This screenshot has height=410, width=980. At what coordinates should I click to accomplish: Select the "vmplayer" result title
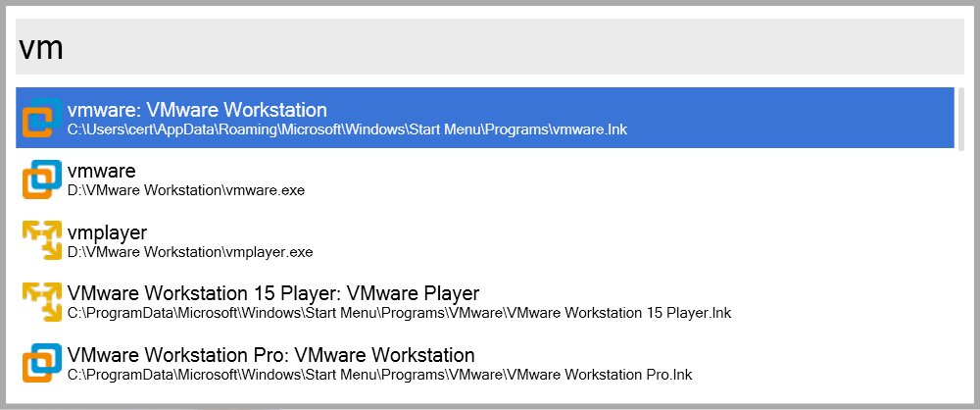tap(107, 232)
